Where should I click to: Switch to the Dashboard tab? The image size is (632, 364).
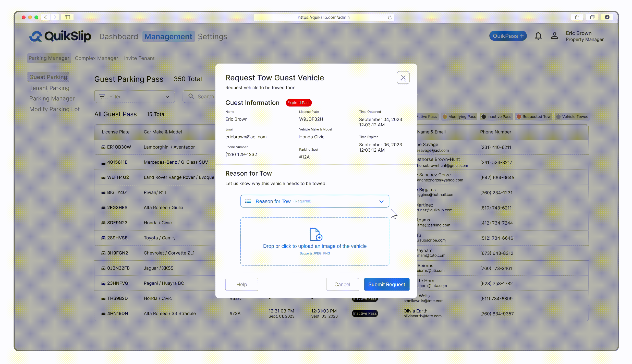[118, 37]
